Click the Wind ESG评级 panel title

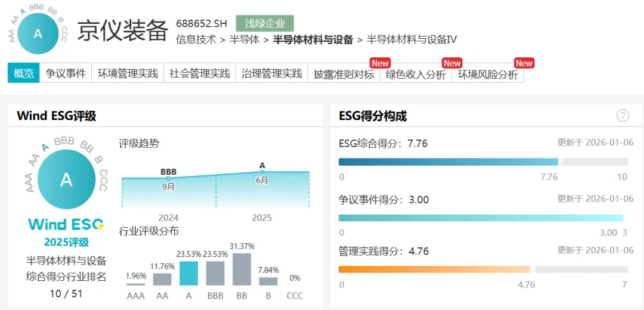(x=57, y=117)
